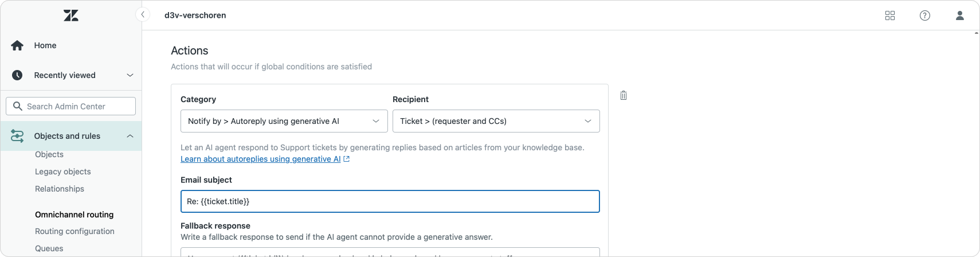Open the Routing configuration menu item
This screenshot has height=257, width=980.
[75, 231]
